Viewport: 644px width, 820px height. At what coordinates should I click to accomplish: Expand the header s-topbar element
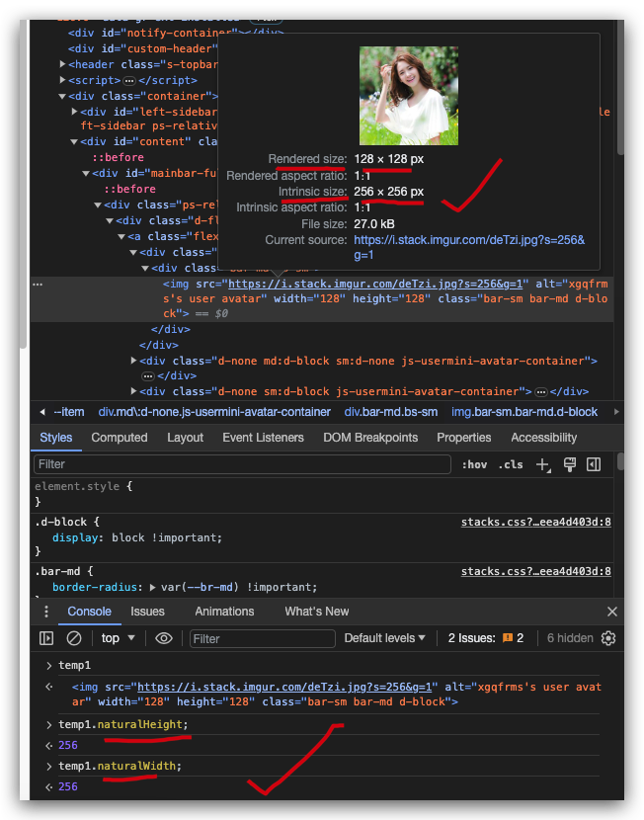[x=63, y=64]
